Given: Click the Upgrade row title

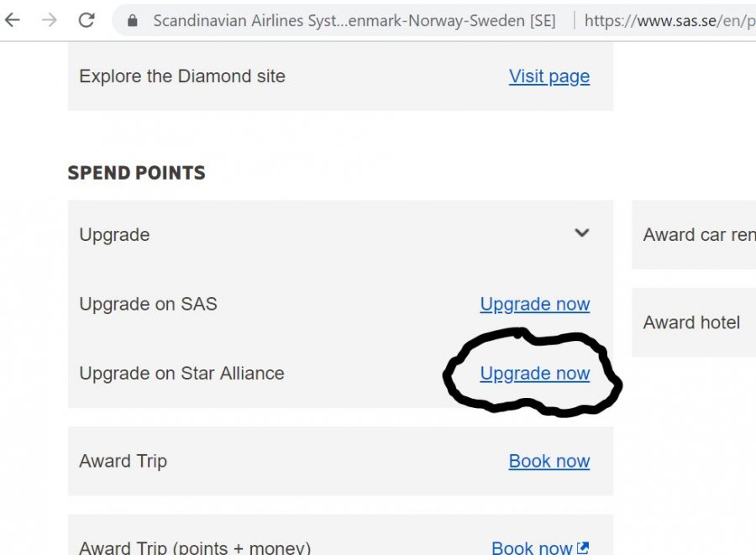Looking at the screenshot, I should pyautogui.click(x=114, y=235).
